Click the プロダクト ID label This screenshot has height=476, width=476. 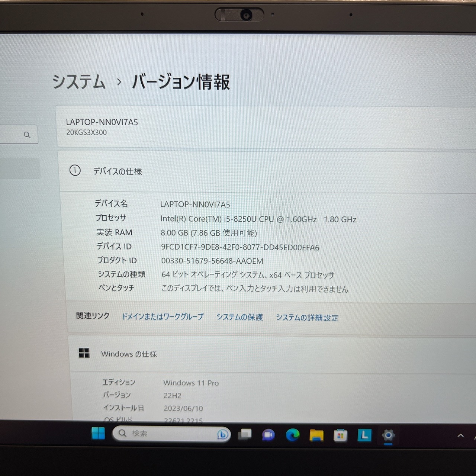(117, 260)
